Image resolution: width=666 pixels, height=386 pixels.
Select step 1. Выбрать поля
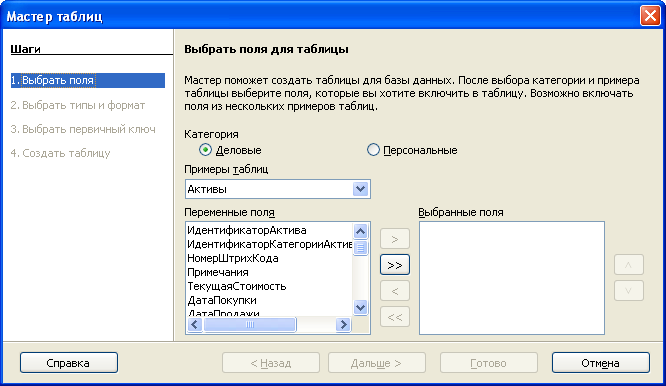(87, 80)
